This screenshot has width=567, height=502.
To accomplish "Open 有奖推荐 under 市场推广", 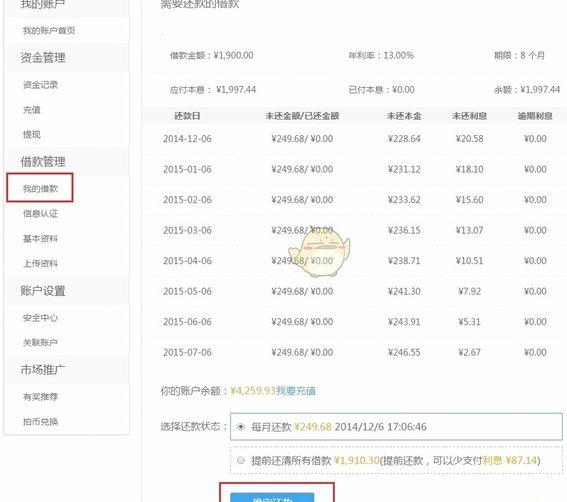I will pyautogui.click(x=40, y=397).
